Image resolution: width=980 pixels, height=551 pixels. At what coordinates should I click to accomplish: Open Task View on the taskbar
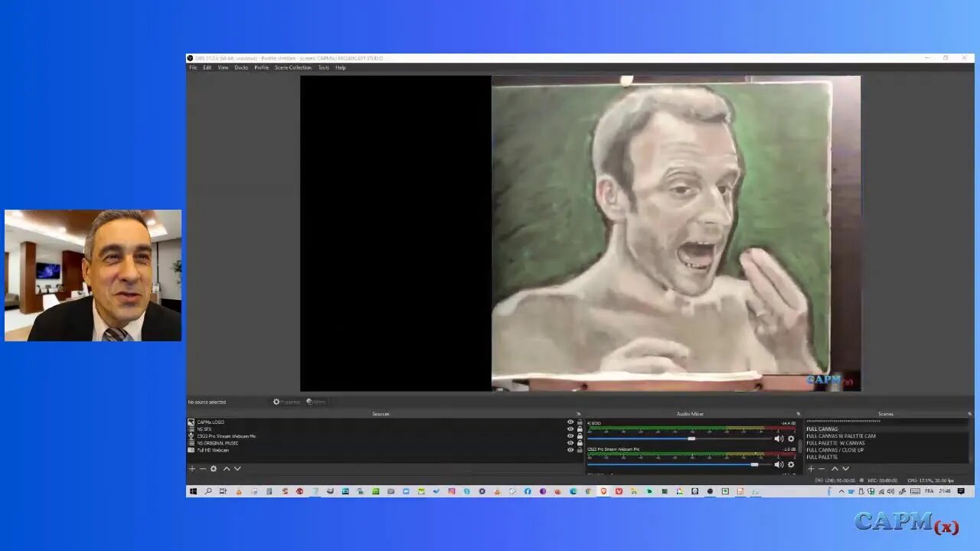(223, 491)
